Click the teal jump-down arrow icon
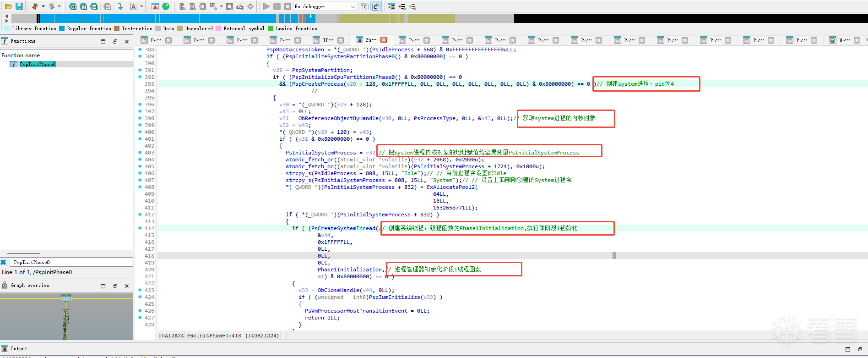The height and width of the screenshot is (358, 868). tap(120, 6)
